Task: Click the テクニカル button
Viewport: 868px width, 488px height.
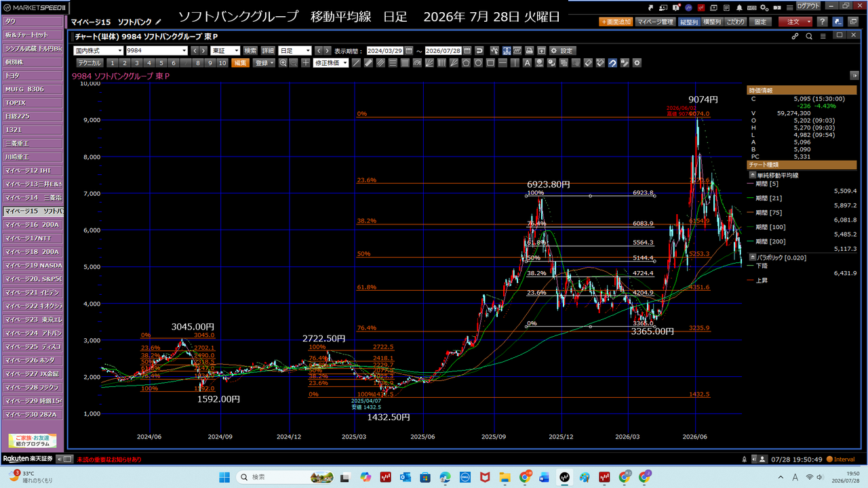Action: [90, 63]
